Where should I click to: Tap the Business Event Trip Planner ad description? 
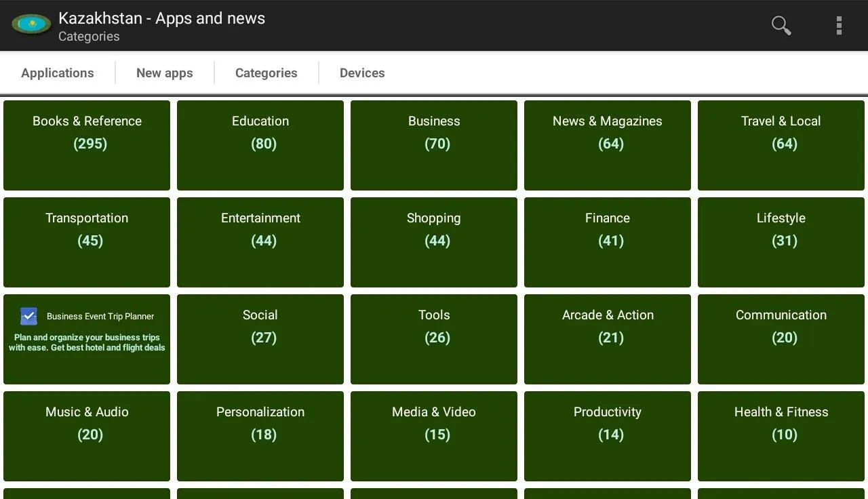pyautogui.click(x=87, y=342)
